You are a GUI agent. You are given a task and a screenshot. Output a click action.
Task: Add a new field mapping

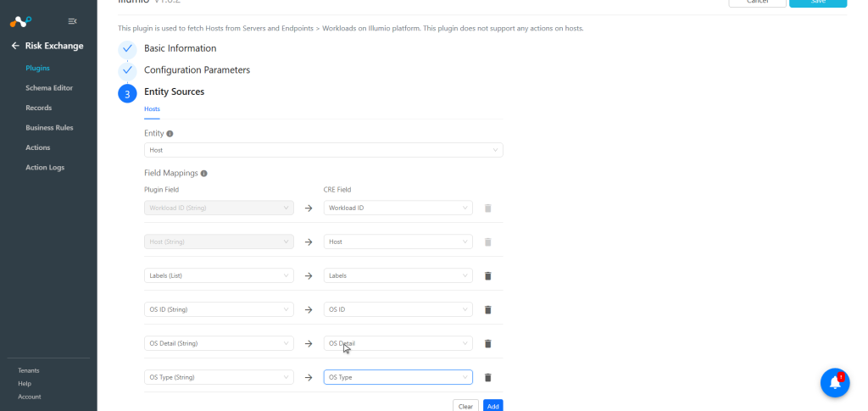point(492,406)
